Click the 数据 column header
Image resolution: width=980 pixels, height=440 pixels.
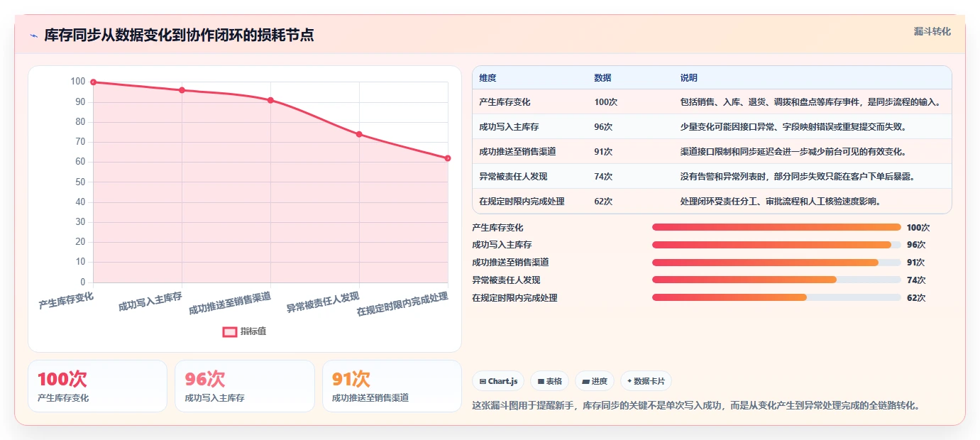click(x=602, y=77)
